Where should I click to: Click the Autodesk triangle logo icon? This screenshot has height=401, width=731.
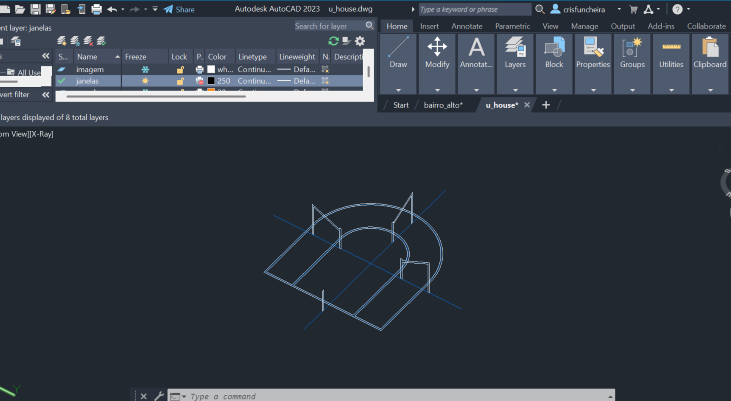click(x=648, y=9)
